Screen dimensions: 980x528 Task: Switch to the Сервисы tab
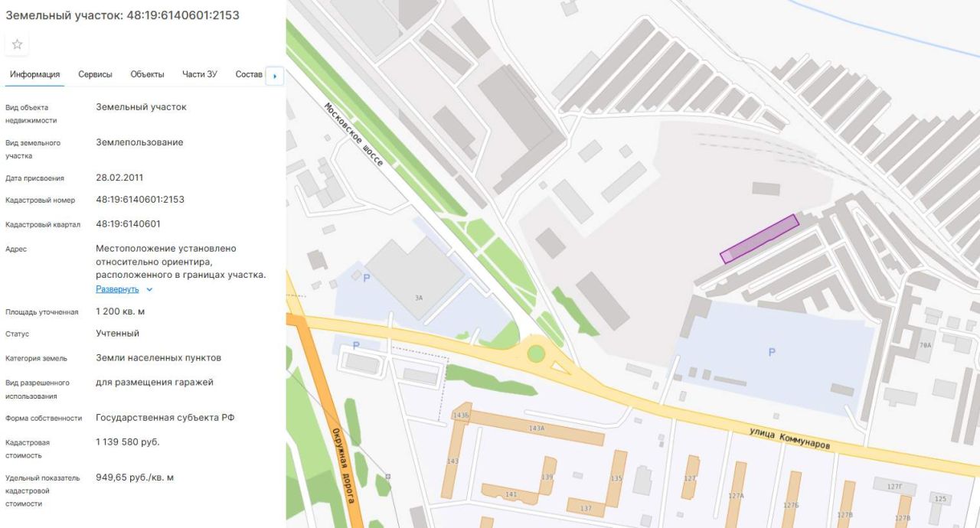click(95, 74)
